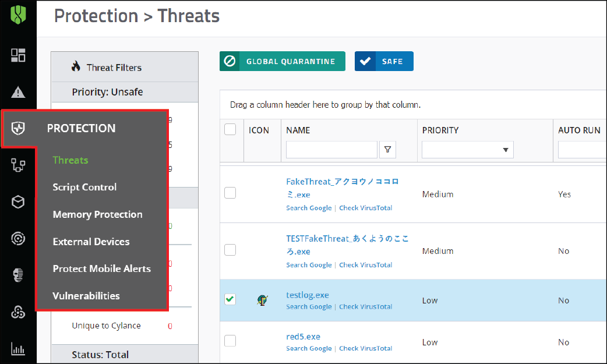Viewport: 607px width, 364px height.
Task: Open the network zones sidebar icon
Action: point(18,165)
